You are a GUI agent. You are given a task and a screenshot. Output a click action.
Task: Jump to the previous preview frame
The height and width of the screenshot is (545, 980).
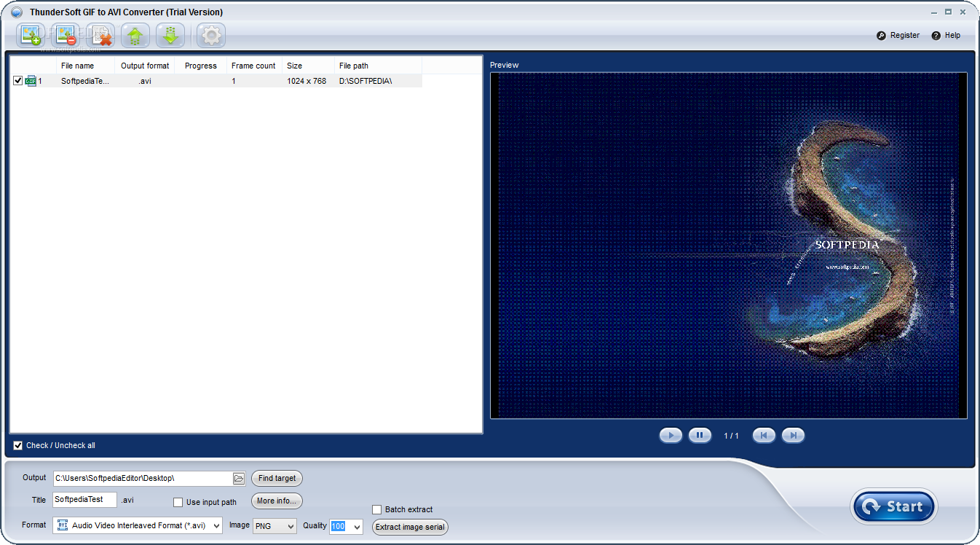pyautogui.click(x=764, y=436)
